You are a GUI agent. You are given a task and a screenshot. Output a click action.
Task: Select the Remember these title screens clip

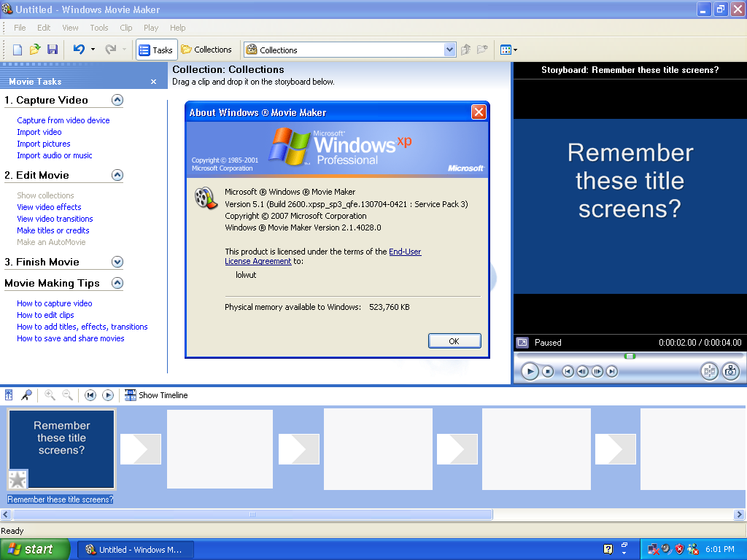61,449
